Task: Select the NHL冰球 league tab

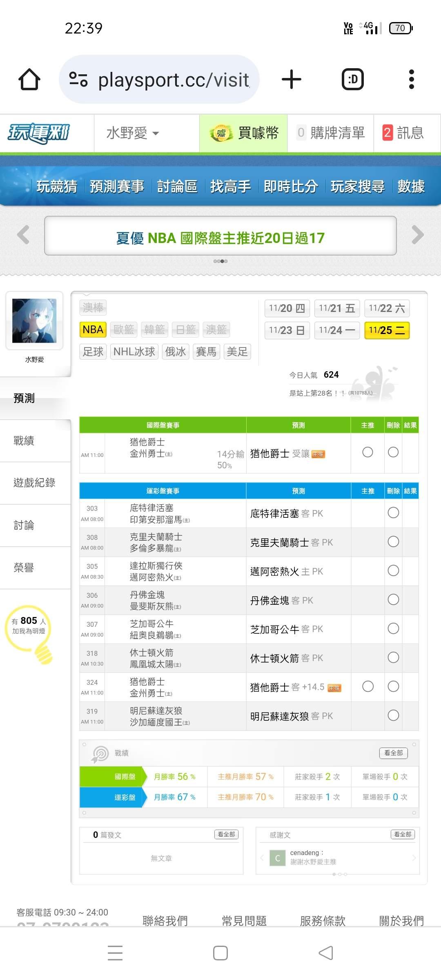Action: pos(134,352)
